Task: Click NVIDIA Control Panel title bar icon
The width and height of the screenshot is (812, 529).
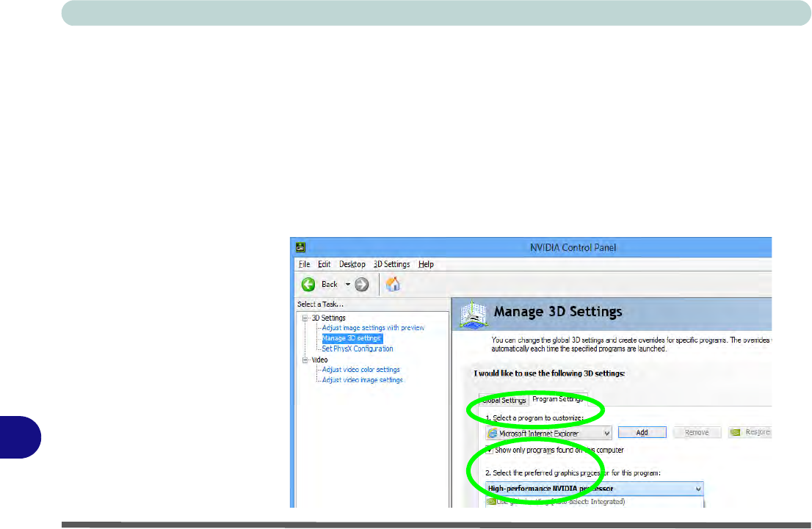Action: click(300, 247)
